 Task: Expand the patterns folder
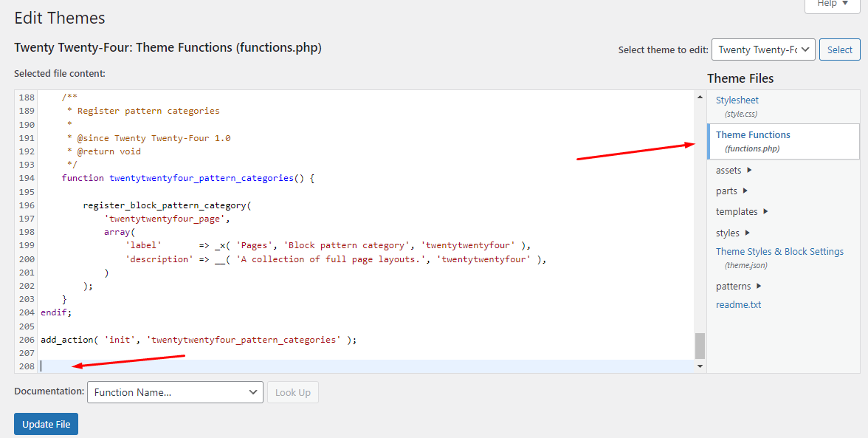point(738,287)
